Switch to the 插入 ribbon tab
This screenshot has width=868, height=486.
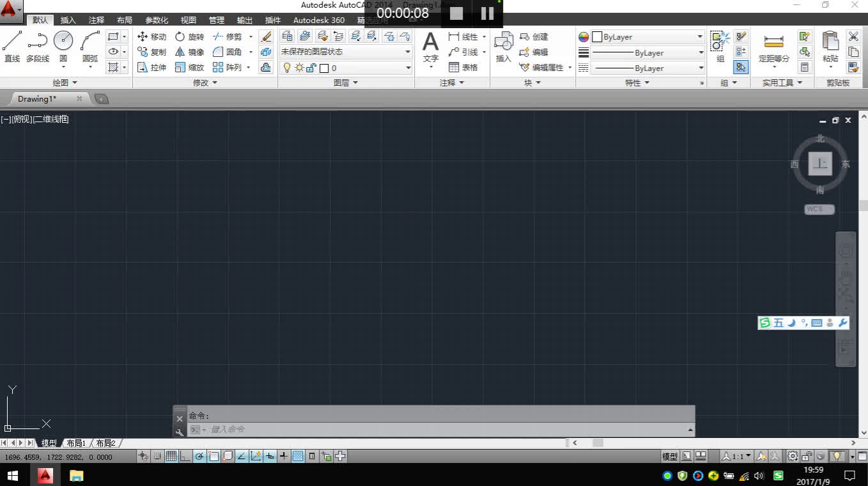[68, 20]
